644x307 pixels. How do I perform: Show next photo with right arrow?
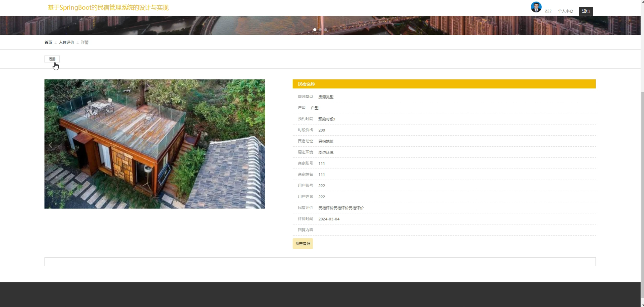[x=259, y=145]
